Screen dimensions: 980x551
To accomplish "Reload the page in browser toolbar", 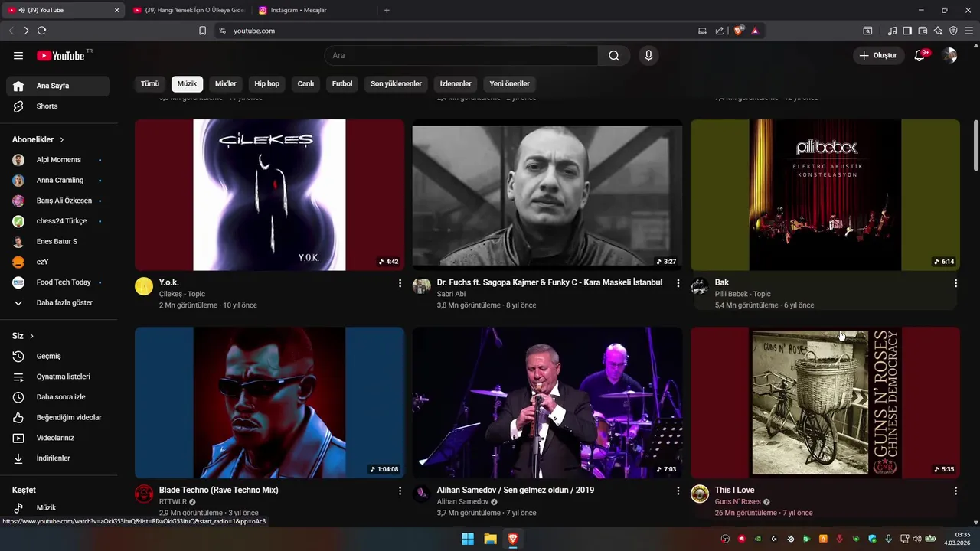I will [x=41, y=31].
